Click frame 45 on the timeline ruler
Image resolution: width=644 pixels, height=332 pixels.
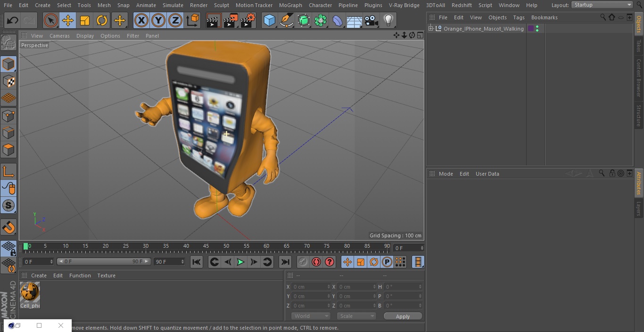click(206, 246)
